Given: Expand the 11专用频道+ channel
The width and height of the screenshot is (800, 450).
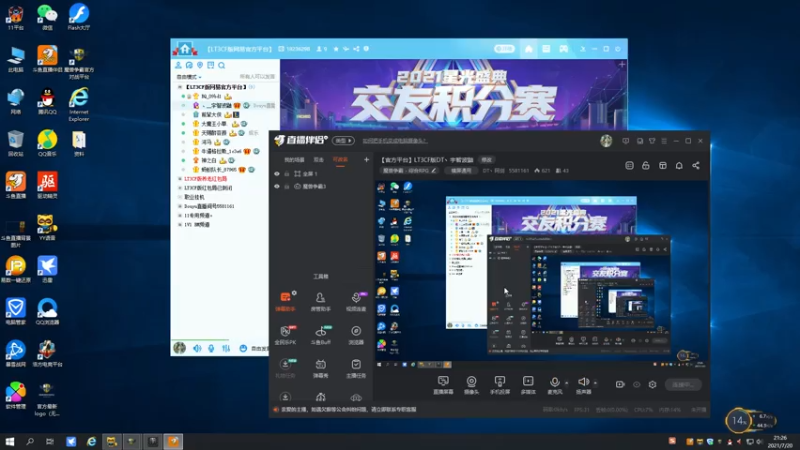Looking at the screenshot, I should pyautogui.click(x=180, y=215).
